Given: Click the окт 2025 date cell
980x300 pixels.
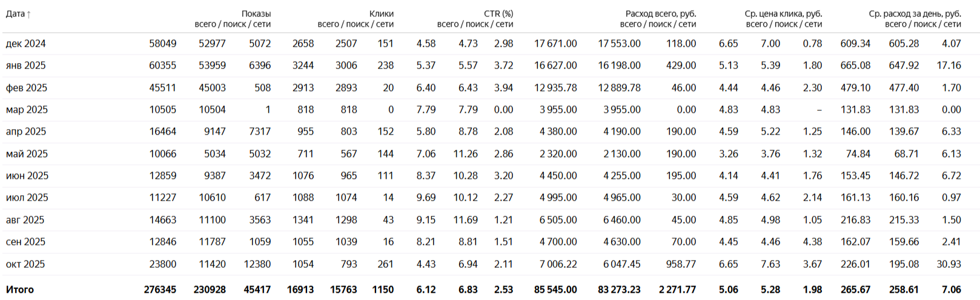Looking at the screenshot, I should click(x=25, y=264).
